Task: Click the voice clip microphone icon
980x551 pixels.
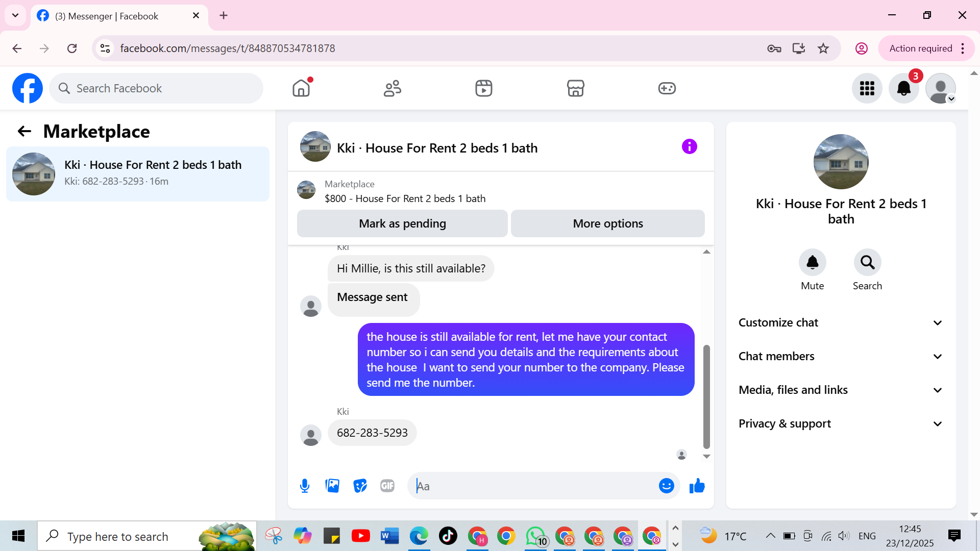Action: 305,486
